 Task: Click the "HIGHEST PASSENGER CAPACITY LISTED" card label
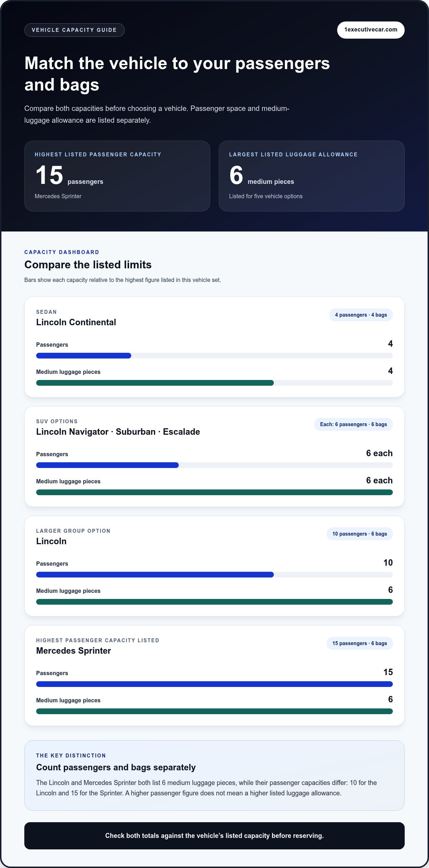point(98,640)
